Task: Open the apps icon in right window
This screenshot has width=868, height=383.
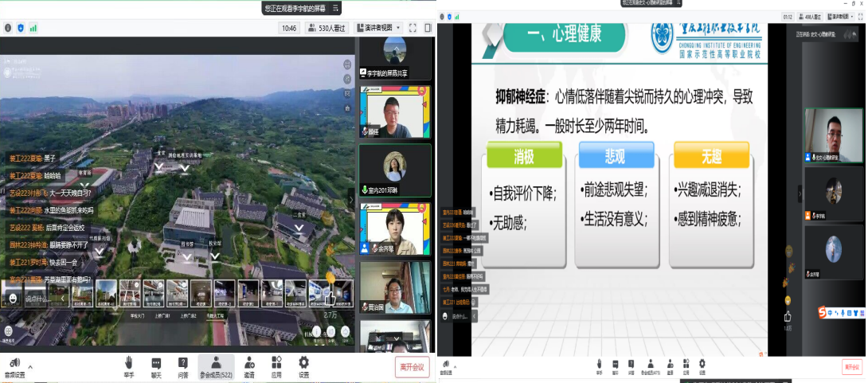Action: click(x=686, y=366)
